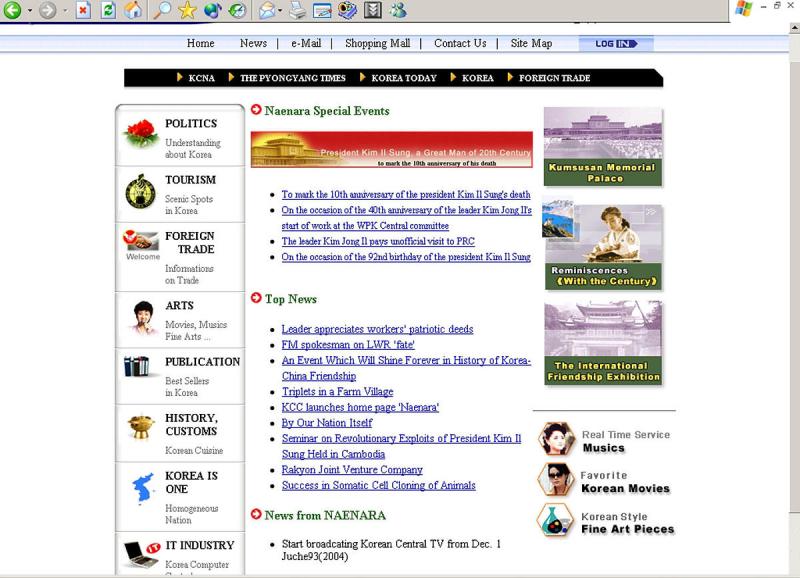The width and height of the screenshot is (800, 578).
Task: Open e-Mail in the top navigation
Action: (306, 43)
